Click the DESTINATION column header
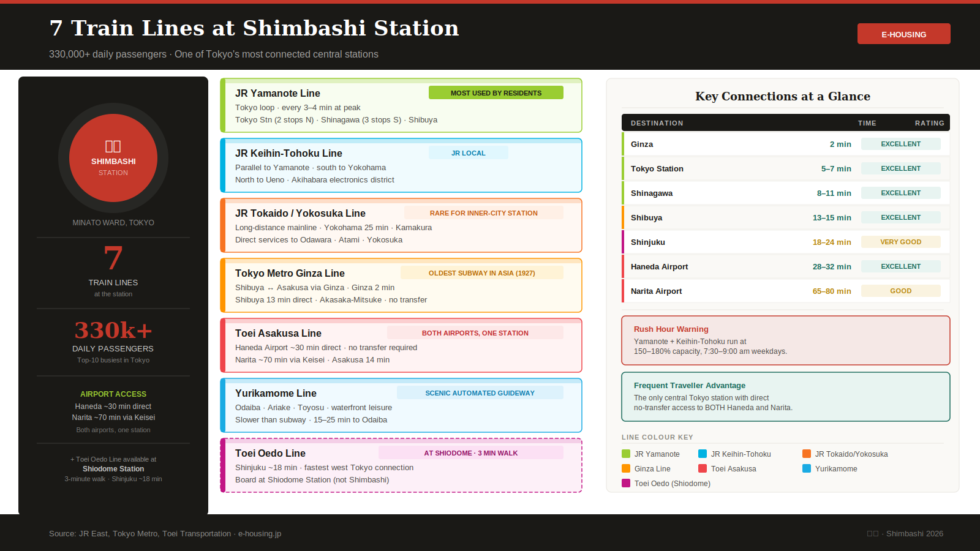 (x=657, y=123)
